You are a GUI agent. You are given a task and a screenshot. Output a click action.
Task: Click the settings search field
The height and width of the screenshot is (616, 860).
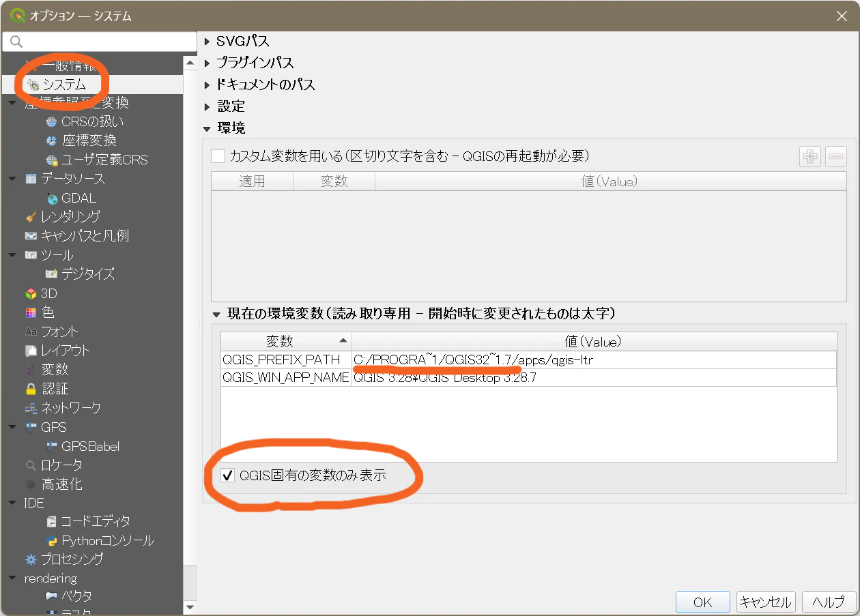(x=99, y=42)
